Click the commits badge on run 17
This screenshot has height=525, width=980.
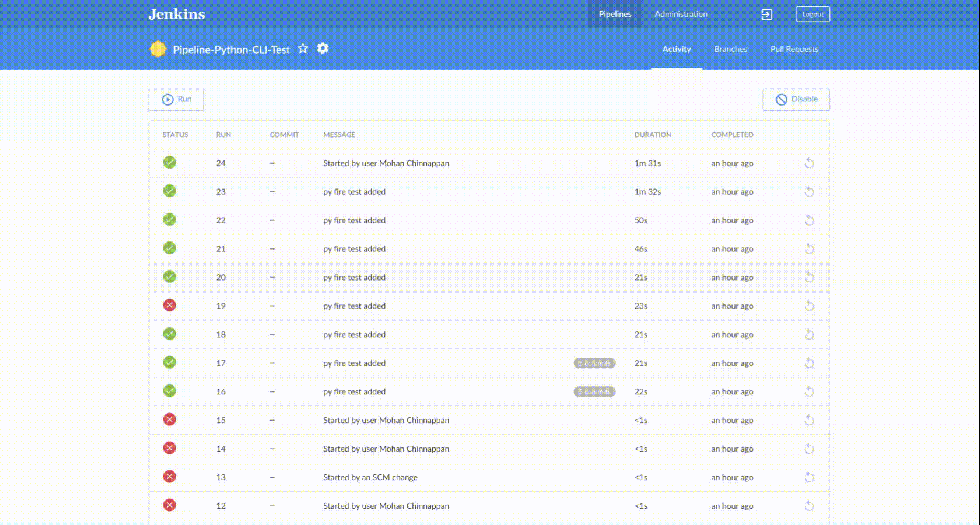pyautogui.click(x=594, y=363)
